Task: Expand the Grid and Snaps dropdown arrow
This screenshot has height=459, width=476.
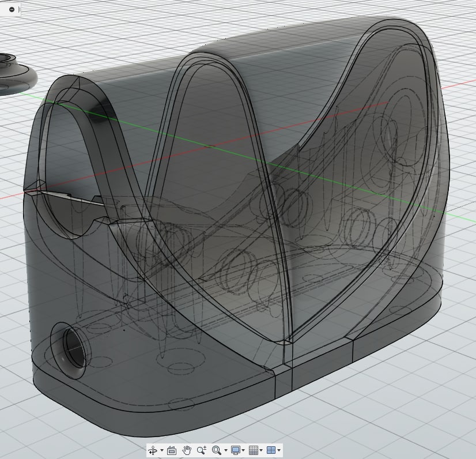Action: click(x=261, y=450)
